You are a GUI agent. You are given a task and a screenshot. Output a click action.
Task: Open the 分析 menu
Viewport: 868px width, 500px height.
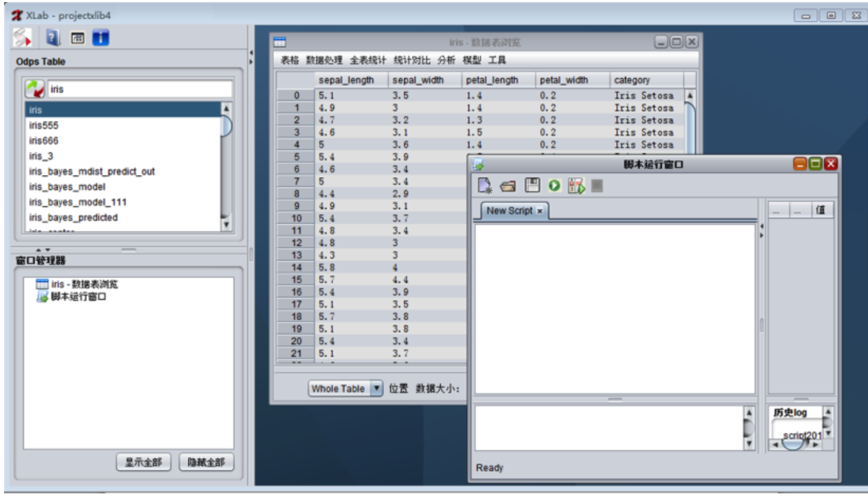[446, 60]
